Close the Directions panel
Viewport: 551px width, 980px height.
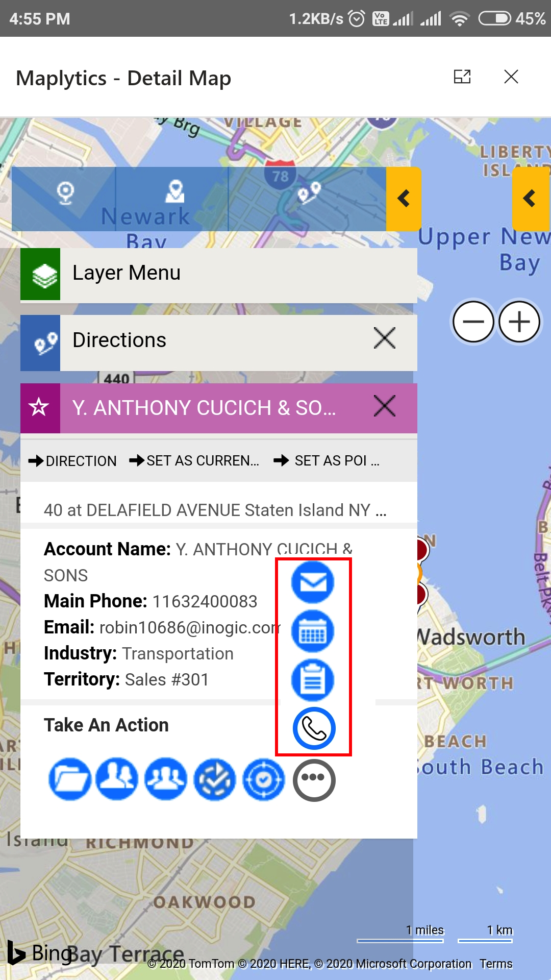click(x=384, y=338)
